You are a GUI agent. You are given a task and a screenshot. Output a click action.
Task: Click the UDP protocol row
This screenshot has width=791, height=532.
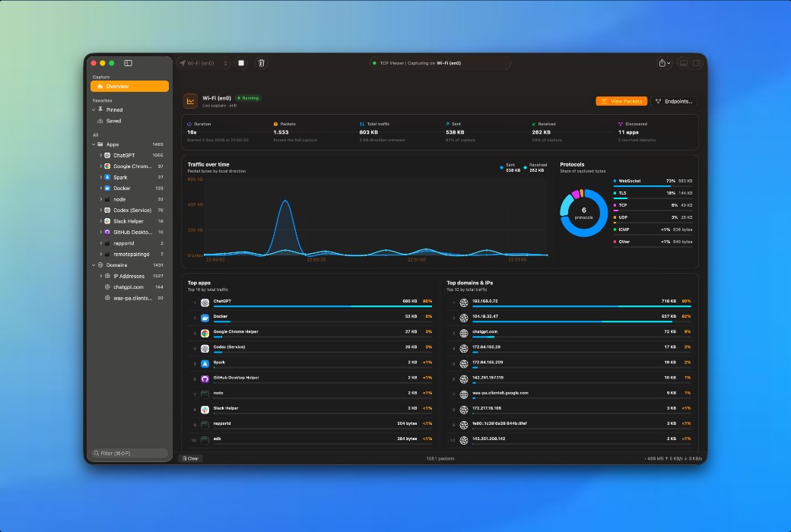point(653,218)
